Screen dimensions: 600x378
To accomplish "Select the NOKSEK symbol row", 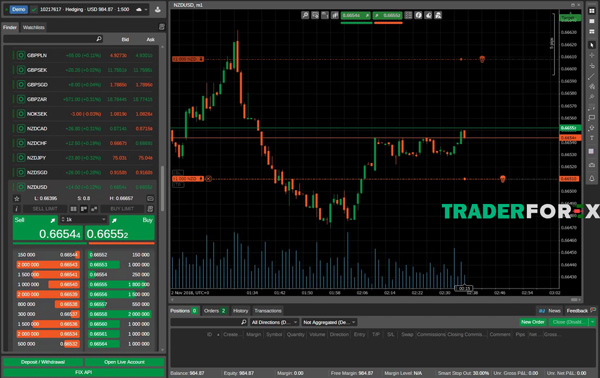I will tap(83, 114).
